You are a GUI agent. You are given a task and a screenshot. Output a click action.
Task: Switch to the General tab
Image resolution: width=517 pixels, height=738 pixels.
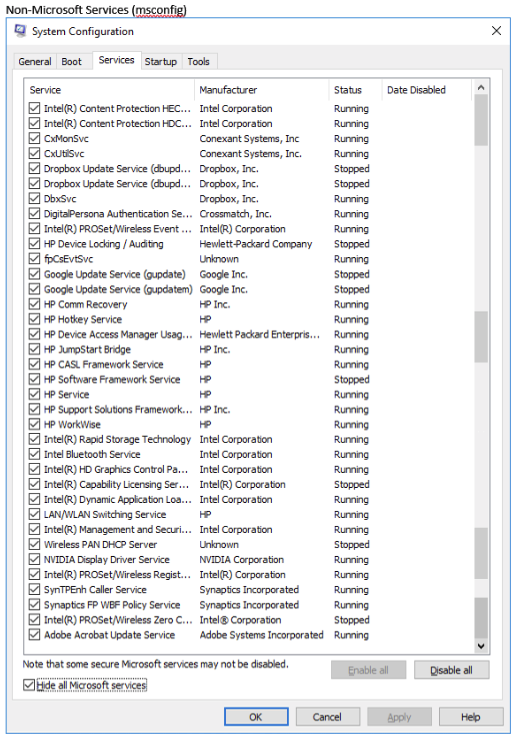(x=35, y=62)
